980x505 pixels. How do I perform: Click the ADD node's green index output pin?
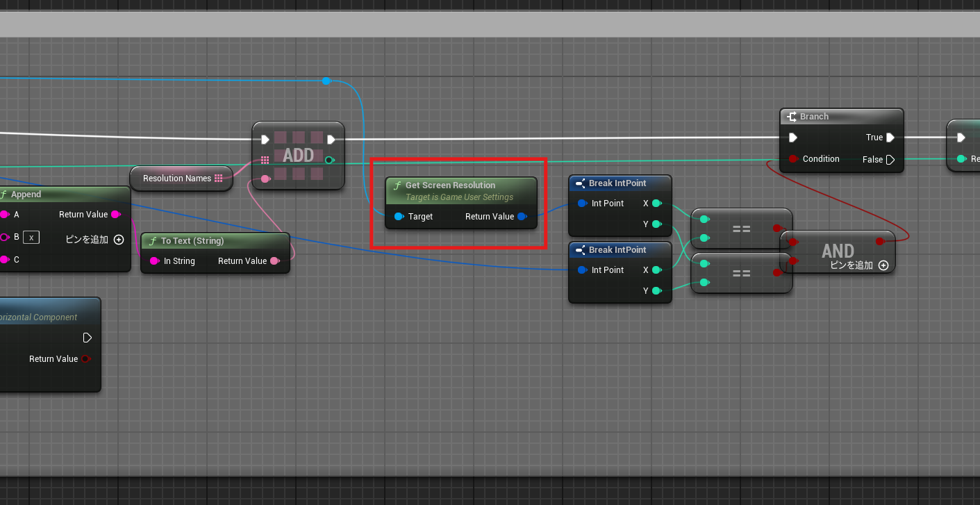point(330,160)
